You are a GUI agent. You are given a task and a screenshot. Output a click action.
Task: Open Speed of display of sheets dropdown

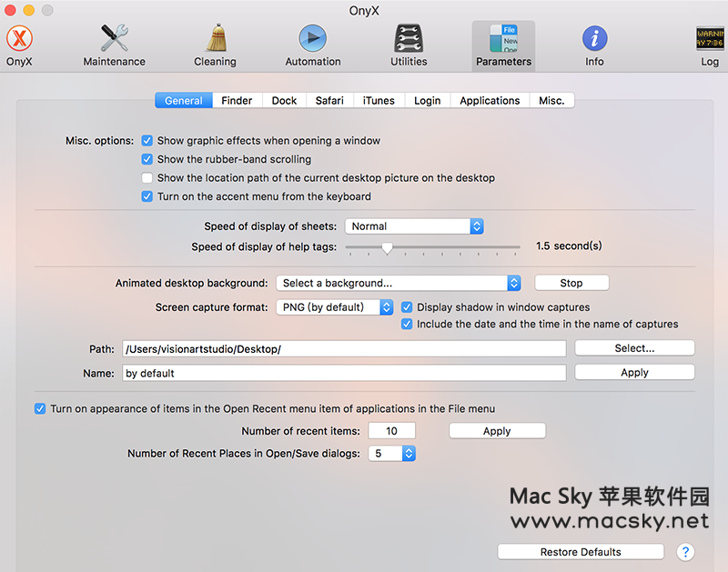click(x=414, y=226)
